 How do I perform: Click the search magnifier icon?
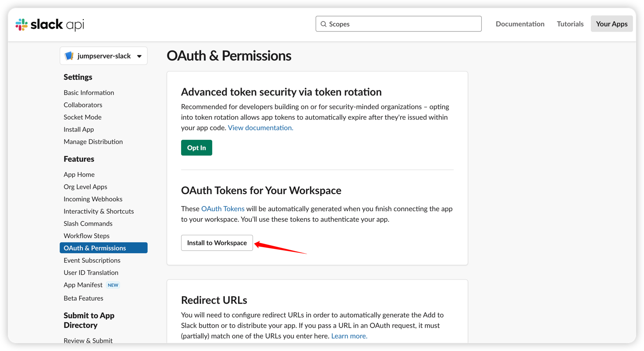pyautogui.click(x=323, y=24)
